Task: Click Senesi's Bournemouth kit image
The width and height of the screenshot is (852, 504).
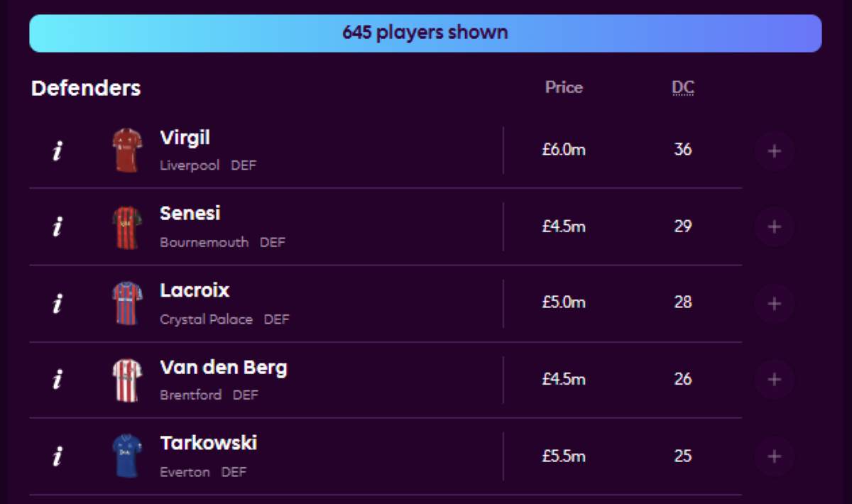Action: [127, 227]
